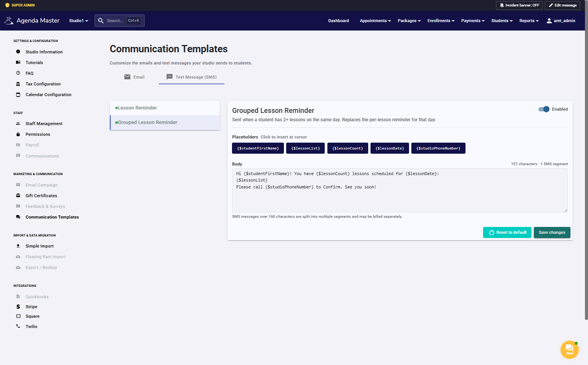Select the Grouped Lesson Reminder template

tap(165, 122)
